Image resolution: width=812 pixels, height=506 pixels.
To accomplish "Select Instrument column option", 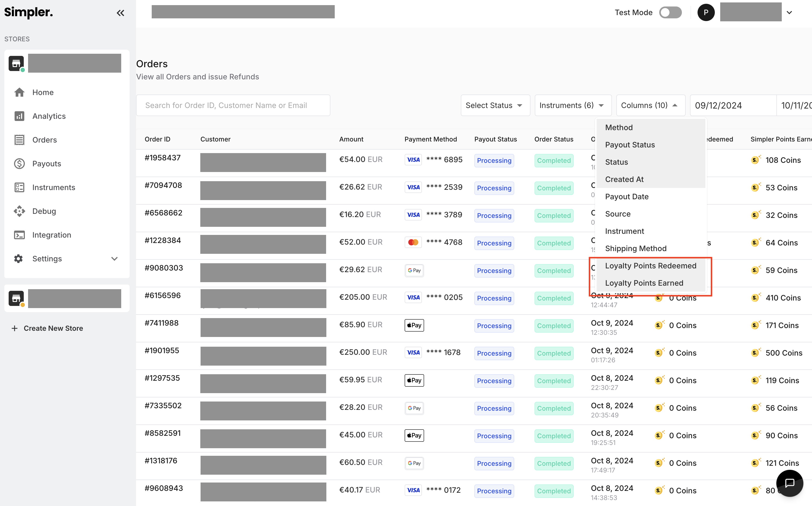I will point(651,231).
